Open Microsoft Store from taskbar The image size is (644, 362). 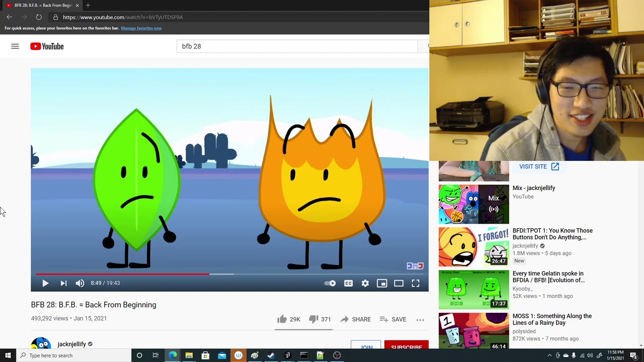click(x=205, y=355)
